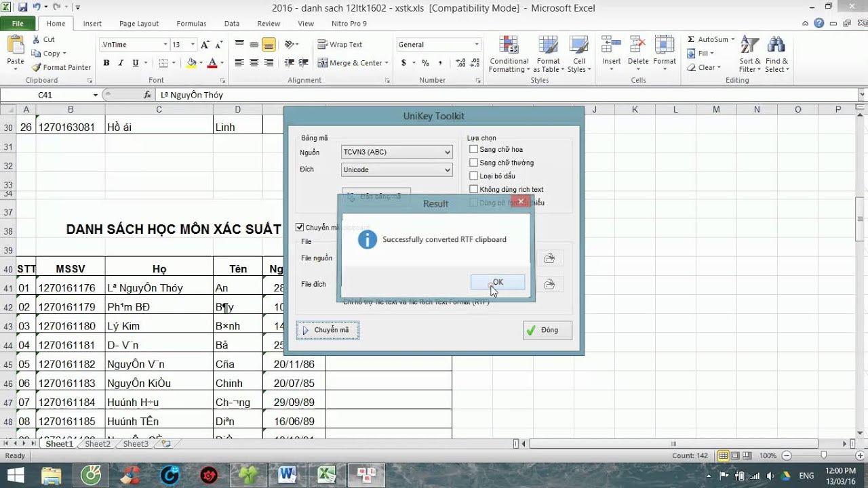Open Word from the taskbar
Screen dimensions: 868x488
click(x=286, y=474)
